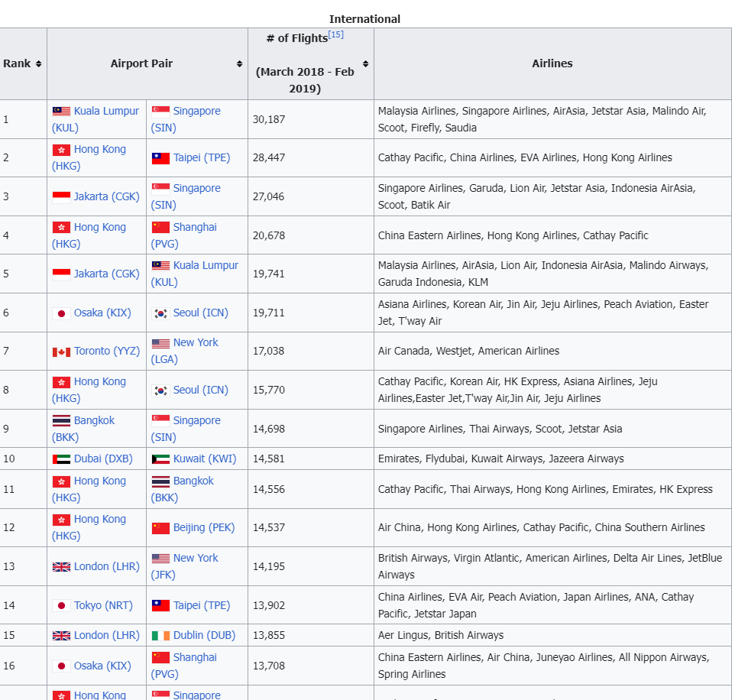Sort table by Airport Pair arrows
The height and width of the screenshot is (700, 748).
(x=239, y=64)
